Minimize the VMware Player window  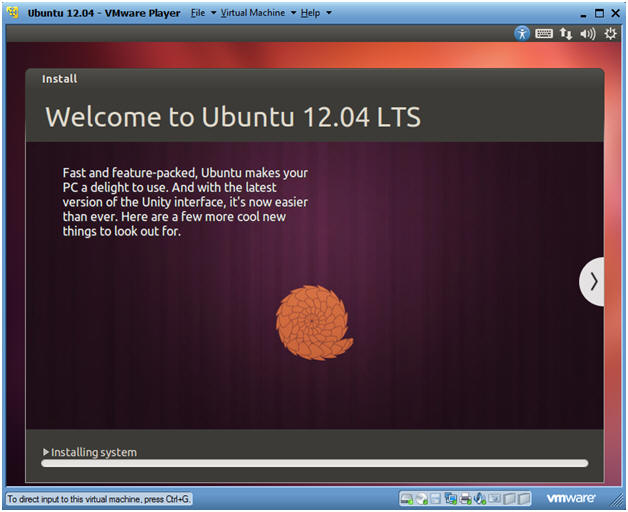tap(584, 14)
